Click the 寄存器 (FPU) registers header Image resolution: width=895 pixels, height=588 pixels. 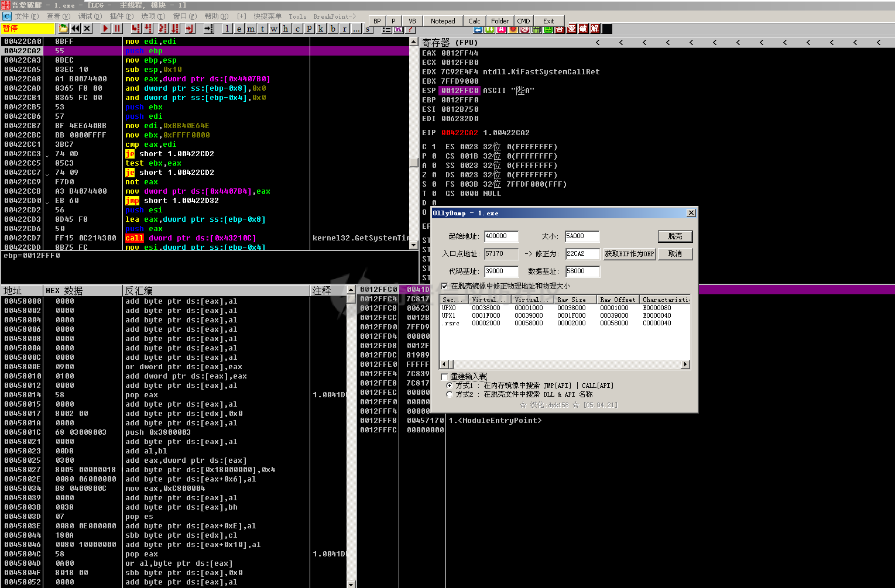point(450,42)
